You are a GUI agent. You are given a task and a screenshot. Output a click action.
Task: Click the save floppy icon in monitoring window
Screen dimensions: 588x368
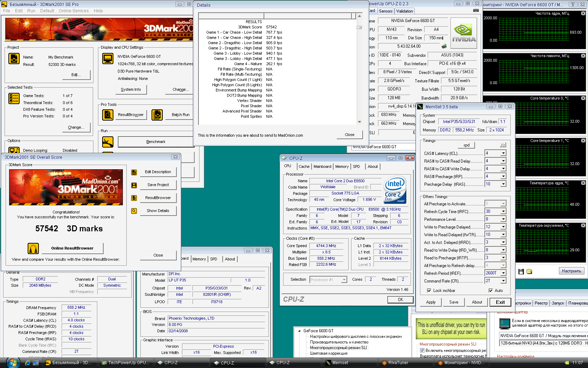point(521,272)
